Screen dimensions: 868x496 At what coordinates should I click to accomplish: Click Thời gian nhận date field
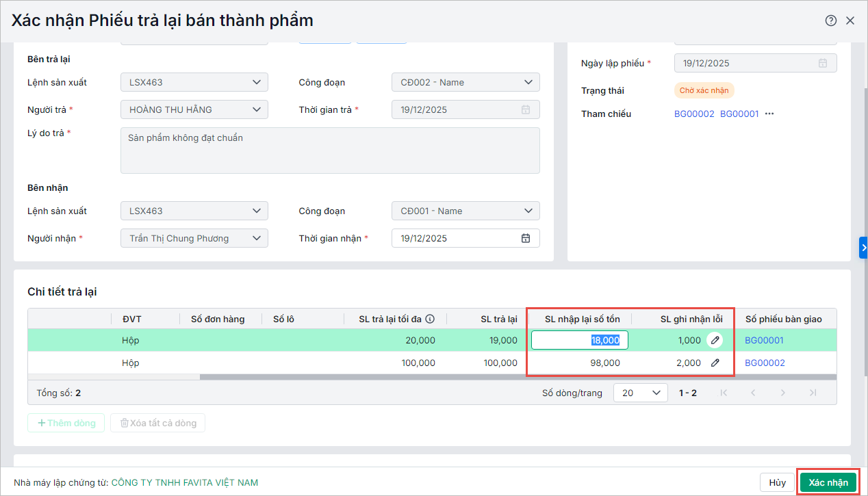coord(465,238)
